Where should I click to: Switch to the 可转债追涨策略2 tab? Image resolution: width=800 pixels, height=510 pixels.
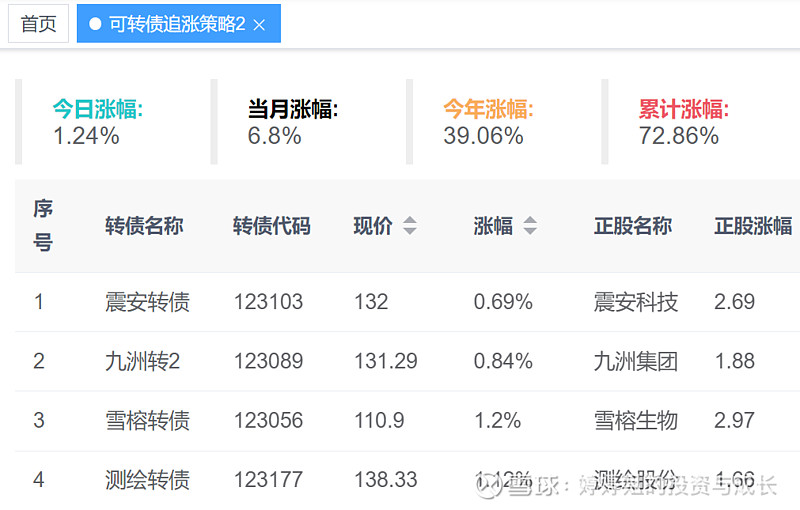(x=177, y=24)
